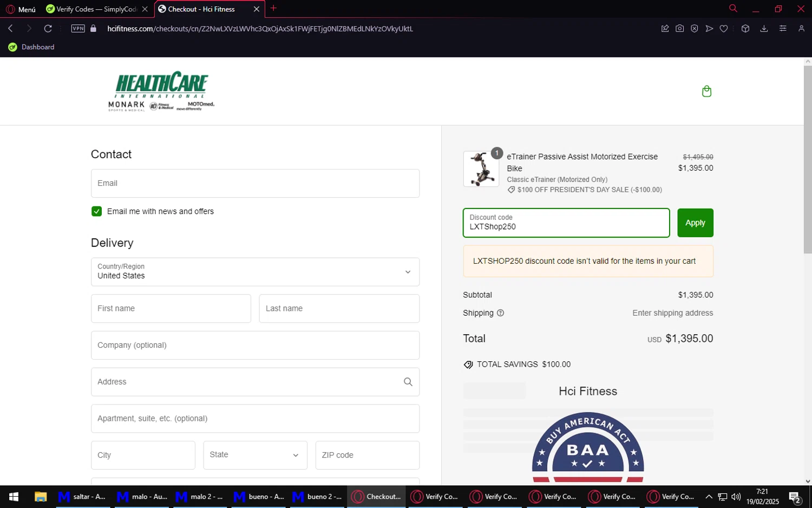Add page to bookmarks heart icon

tap(724, 29)
